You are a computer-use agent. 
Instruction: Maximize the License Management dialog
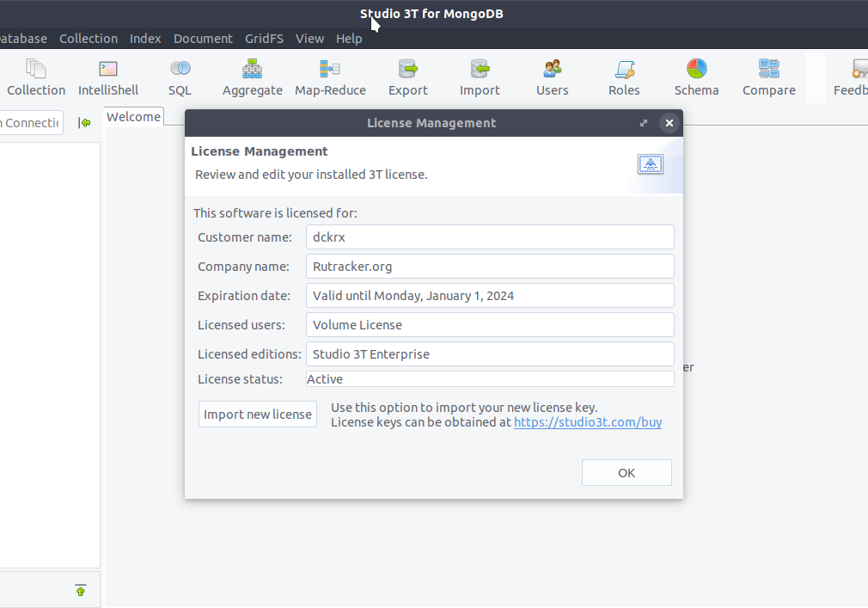(x=643, y=123)
